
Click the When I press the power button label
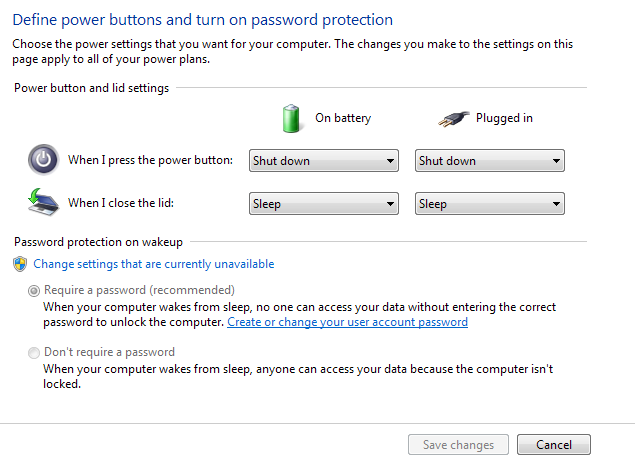tap(150, 160)
